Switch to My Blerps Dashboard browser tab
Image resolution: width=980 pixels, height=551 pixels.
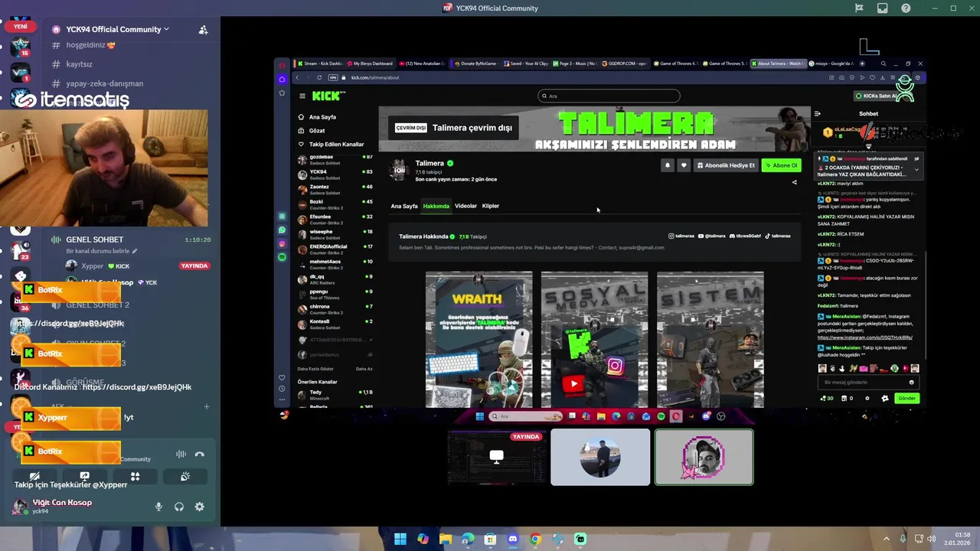coord(371,64)
